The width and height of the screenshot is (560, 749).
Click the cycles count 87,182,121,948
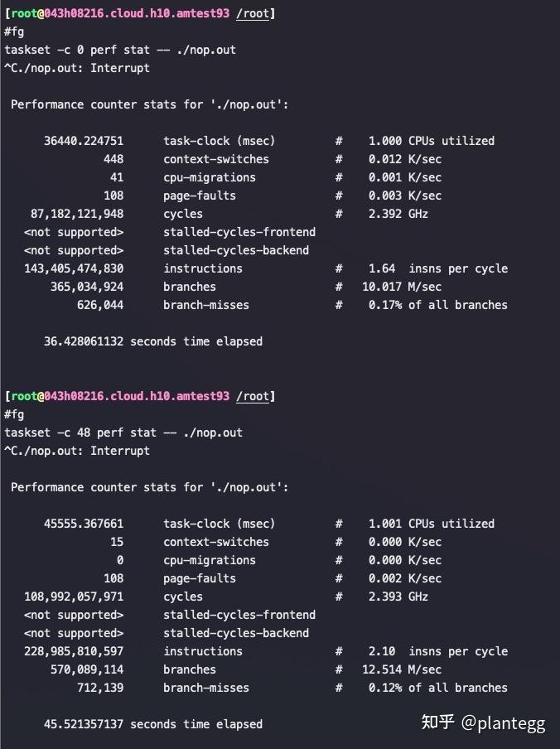coord(77,214)
